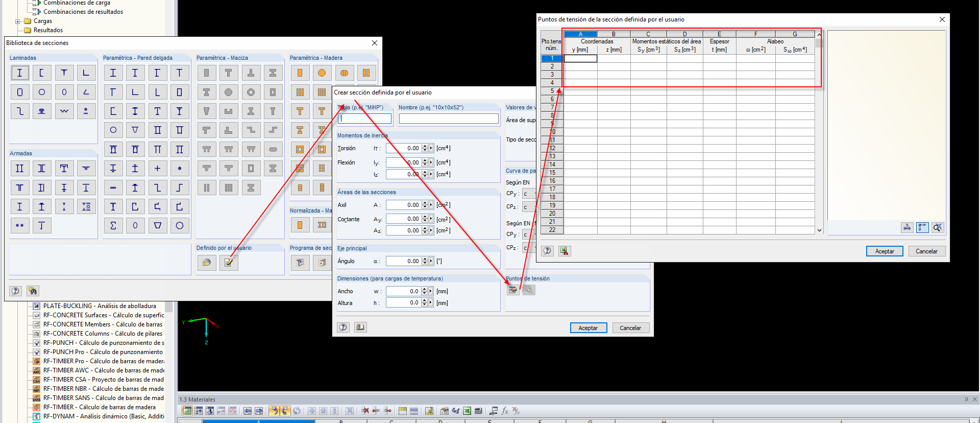Image resolution: width=980 pixels, height=423 pixels.
Task: Click the Ancho w value spinner
Action: 425,291
